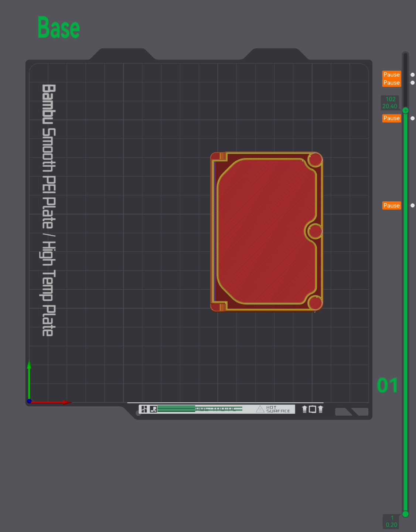Select the Pause label below layer 102 readout
The image size is (416, 532).
[392, 118]
